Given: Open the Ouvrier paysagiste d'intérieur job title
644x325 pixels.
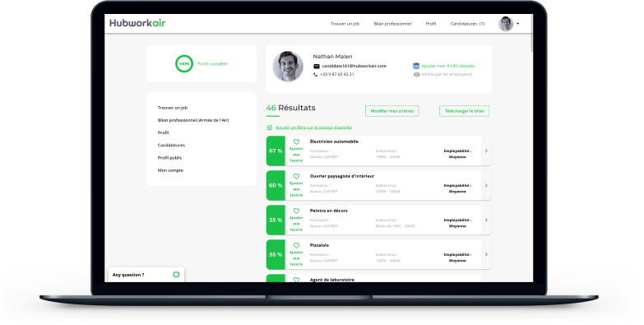Looking at the screenshot, I should [341, 176].
